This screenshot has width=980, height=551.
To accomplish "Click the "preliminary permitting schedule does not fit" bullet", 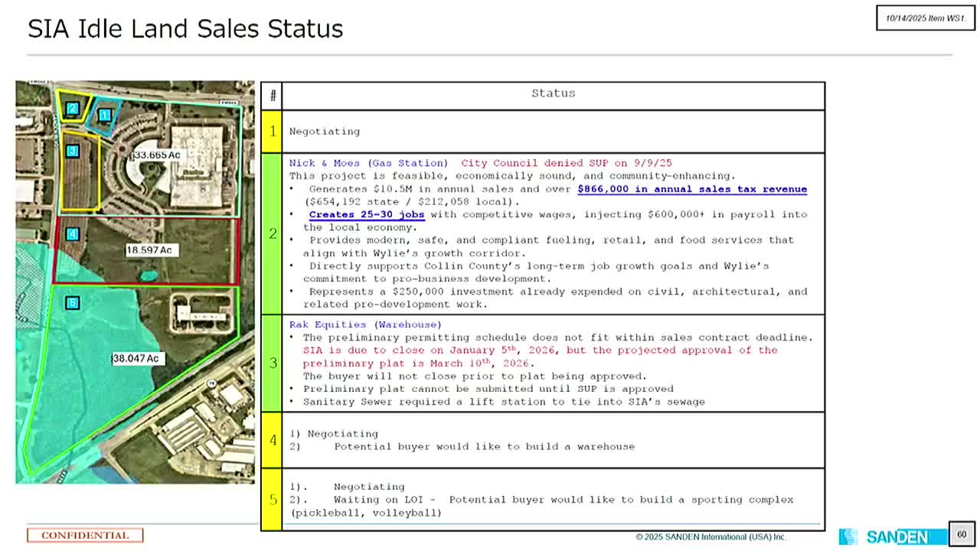I will (551, 337).
